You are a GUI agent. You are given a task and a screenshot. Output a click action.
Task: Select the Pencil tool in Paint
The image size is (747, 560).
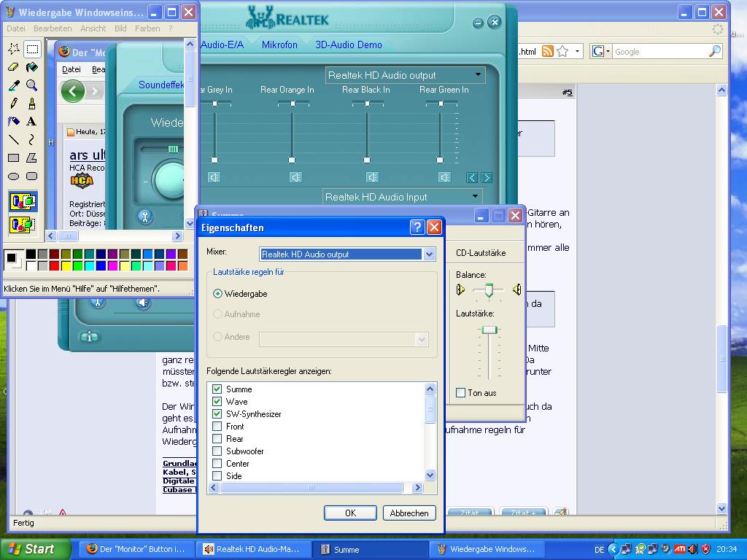14,104
